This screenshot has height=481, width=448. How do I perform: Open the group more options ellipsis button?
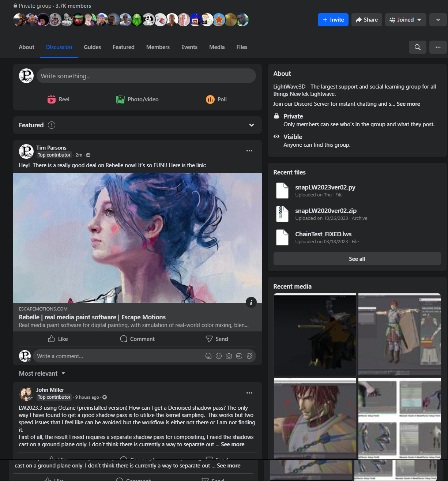[438, 47]
